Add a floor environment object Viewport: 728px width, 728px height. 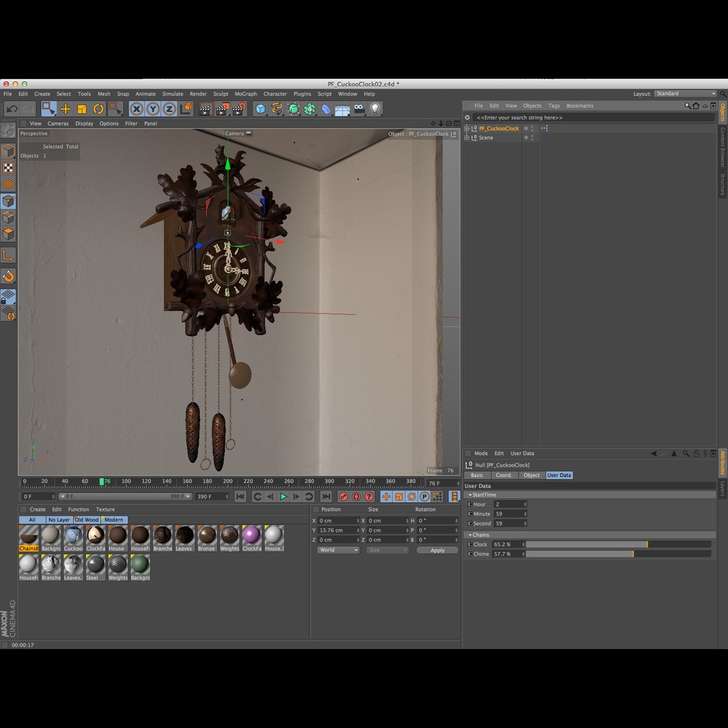[x=342, y=110]
